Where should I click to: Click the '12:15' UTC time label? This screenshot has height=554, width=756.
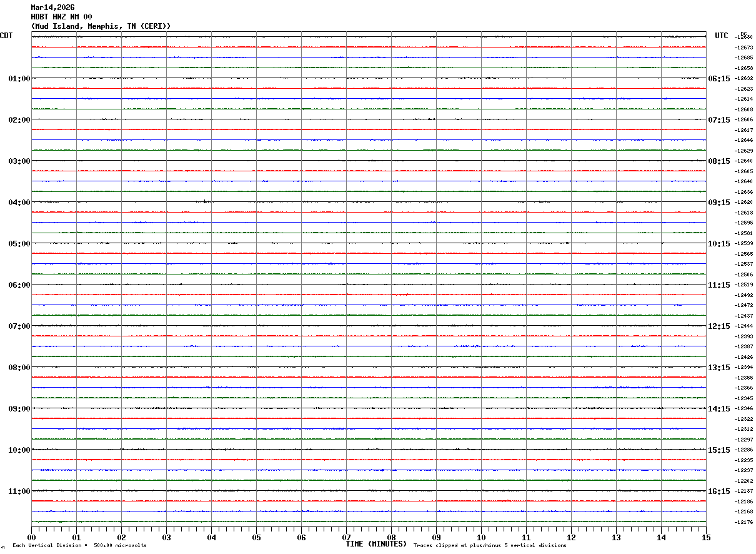pos(719,326)
